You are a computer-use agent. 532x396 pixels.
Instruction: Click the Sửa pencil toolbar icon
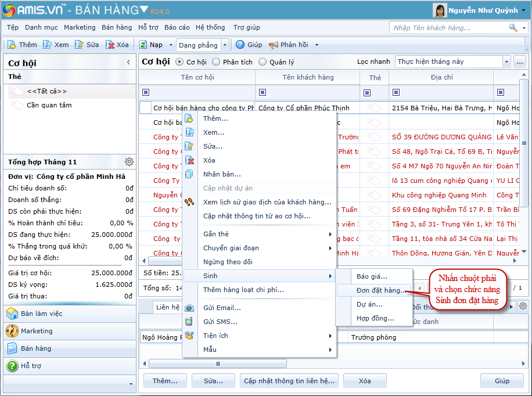[79, 45]
